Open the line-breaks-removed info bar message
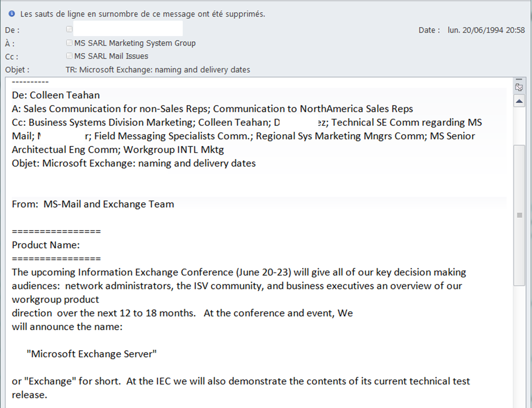The height and width of the screenshot is (408, 532). pyautogui.click(x=143, y=14)
